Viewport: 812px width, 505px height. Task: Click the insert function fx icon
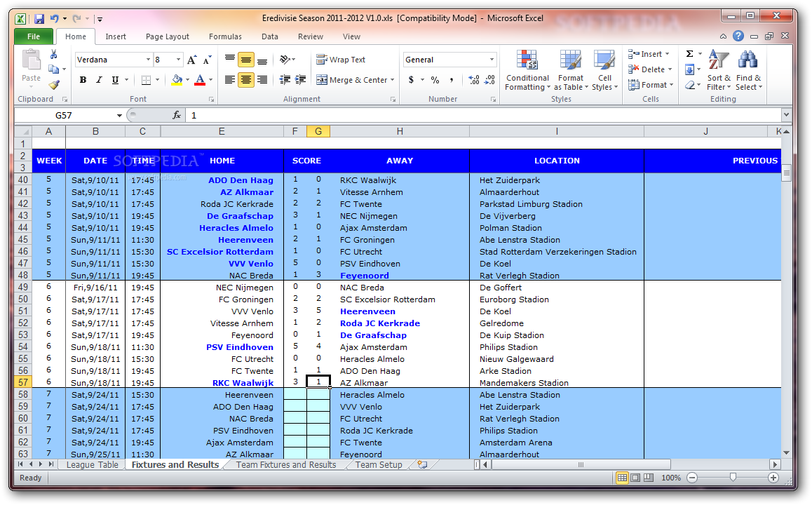(177, 115)
